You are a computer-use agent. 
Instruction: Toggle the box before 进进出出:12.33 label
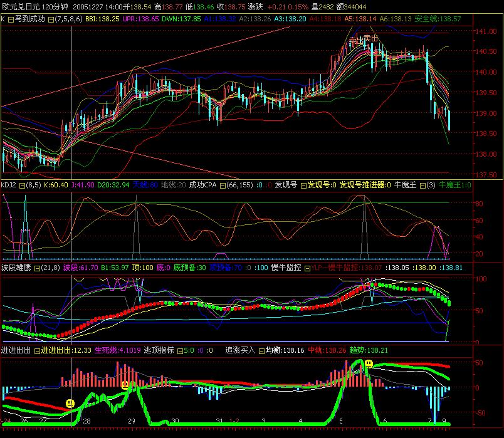tap(37, 350)
